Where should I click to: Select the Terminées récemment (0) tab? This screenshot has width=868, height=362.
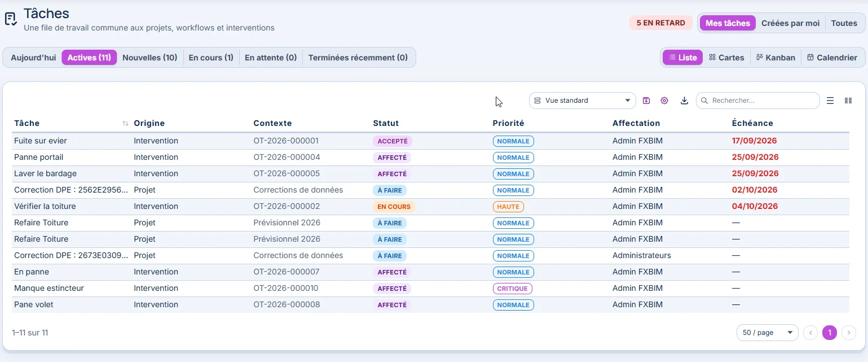point(358,58)
